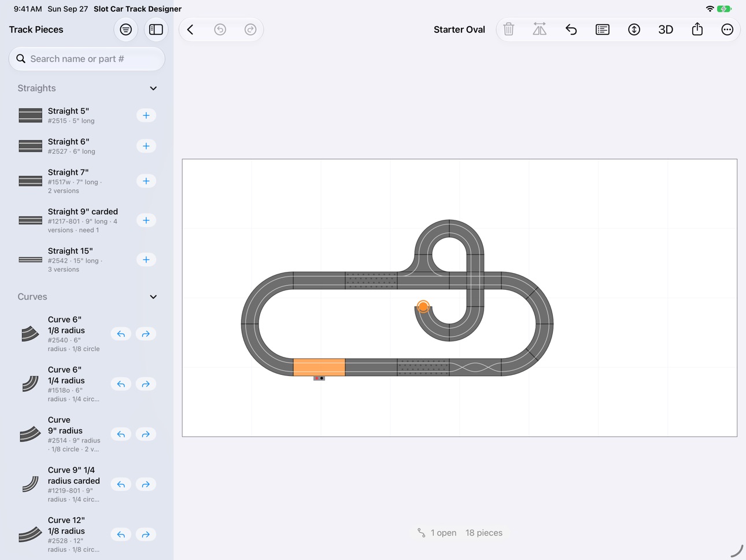The image size is (746, 560).
Task: Toggle the sidebar panel visibility
Action: (156, 30)
